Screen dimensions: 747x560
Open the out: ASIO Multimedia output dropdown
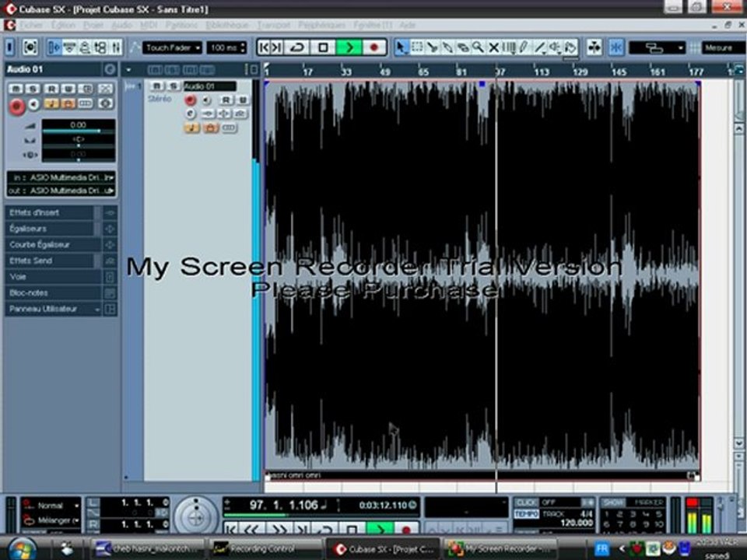(61, 191)
